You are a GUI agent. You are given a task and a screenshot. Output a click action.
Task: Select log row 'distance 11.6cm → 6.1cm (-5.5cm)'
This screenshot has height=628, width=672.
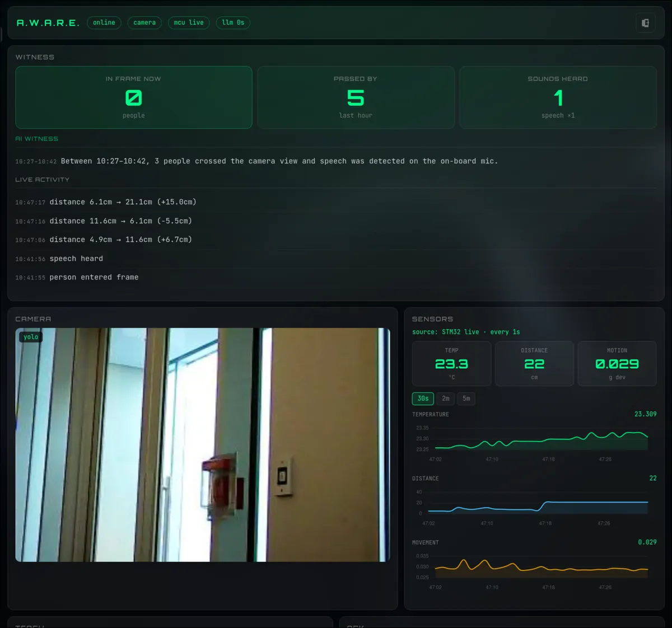(336, 221)
